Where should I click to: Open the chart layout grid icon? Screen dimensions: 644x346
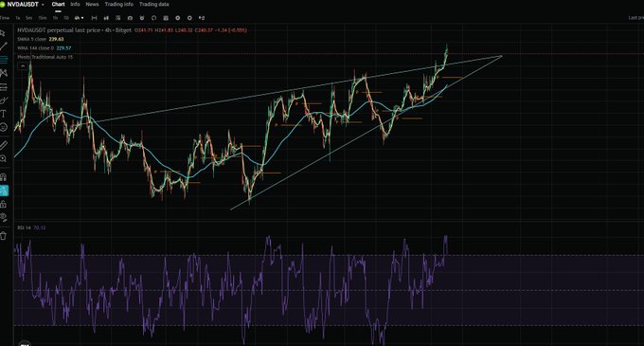pos(166,18)
